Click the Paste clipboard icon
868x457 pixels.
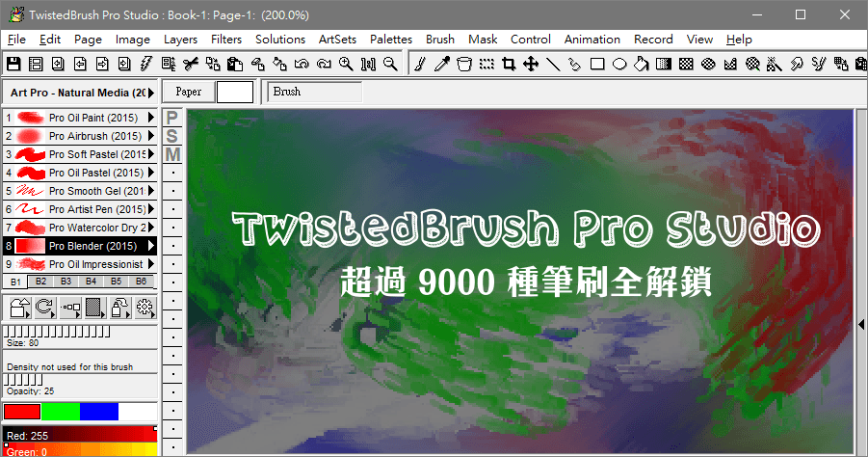coord(235,64)
